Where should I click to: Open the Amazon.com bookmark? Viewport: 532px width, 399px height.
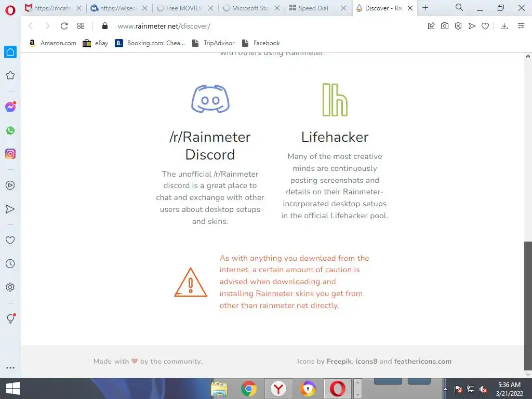coord(52,43)
